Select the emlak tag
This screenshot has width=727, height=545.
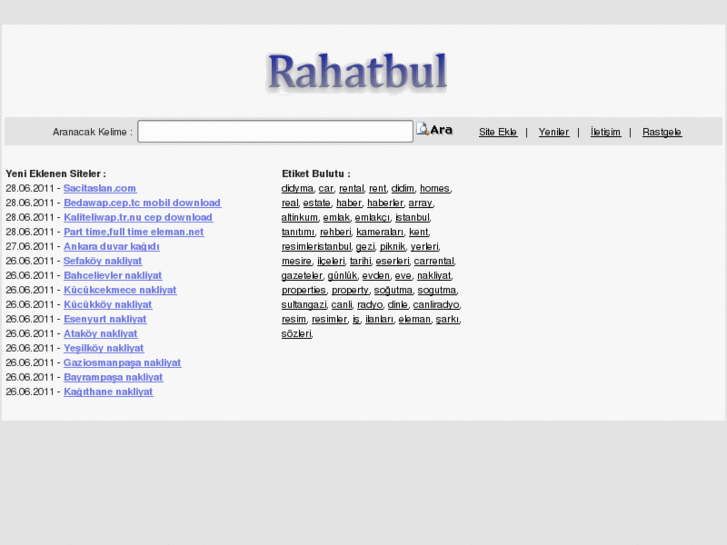pyautogui.click(x=336, y=218)
